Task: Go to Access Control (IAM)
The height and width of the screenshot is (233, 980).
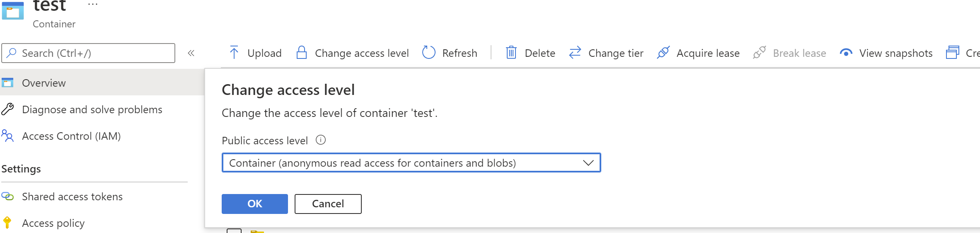Action: coord(71,136)
